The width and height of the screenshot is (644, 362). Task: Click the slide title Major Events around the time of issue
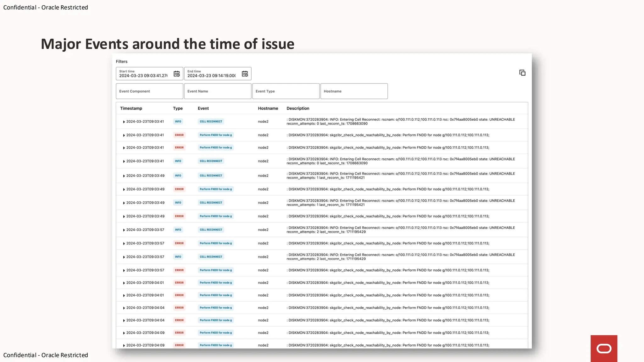click(x=168, y=44)
